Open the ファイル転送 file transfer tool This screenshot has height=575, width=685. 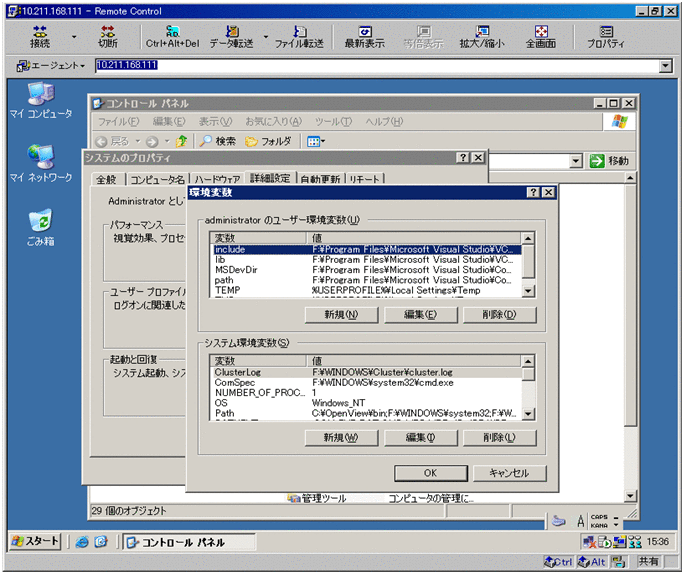click(x=299, y=37)
